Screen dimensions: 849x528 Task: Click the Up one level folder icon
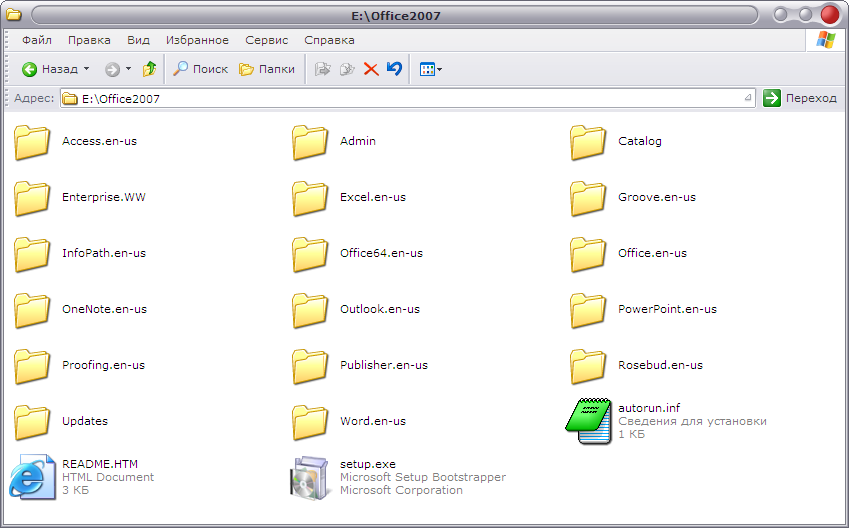[x=150, y=69]
